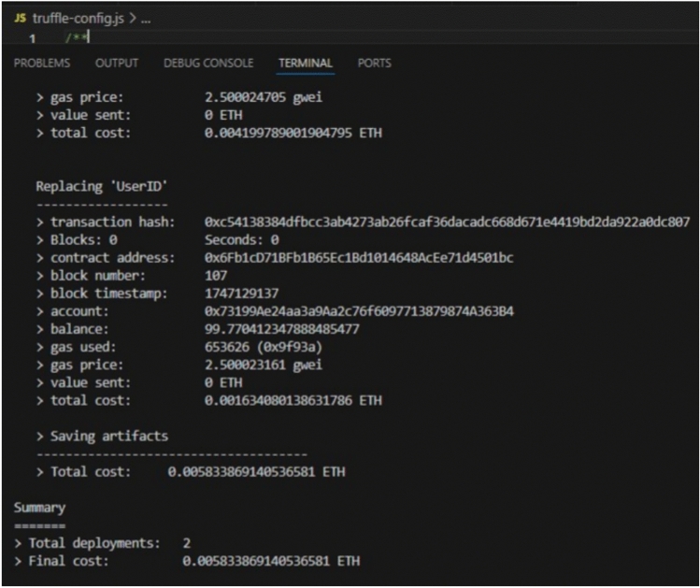Open the breadcrumb ellipsis symbol dropdown
700x588 pixels.
146,20
